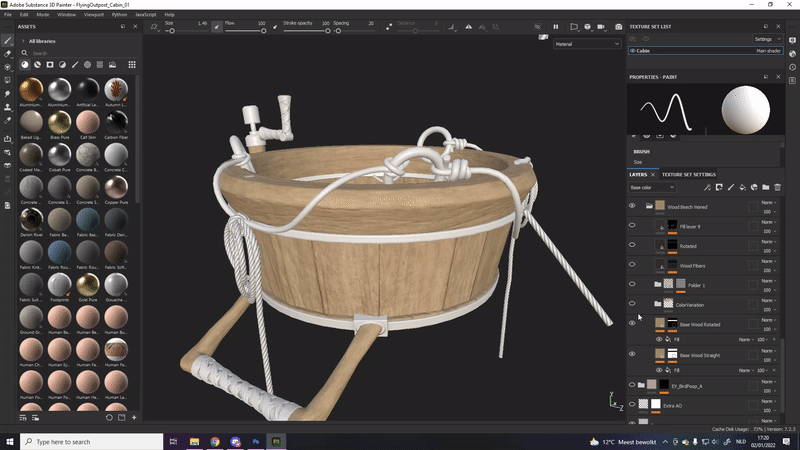Hide the Base Wood Straight layer
This screenshot has width=800, height=450.
point(632,354)
